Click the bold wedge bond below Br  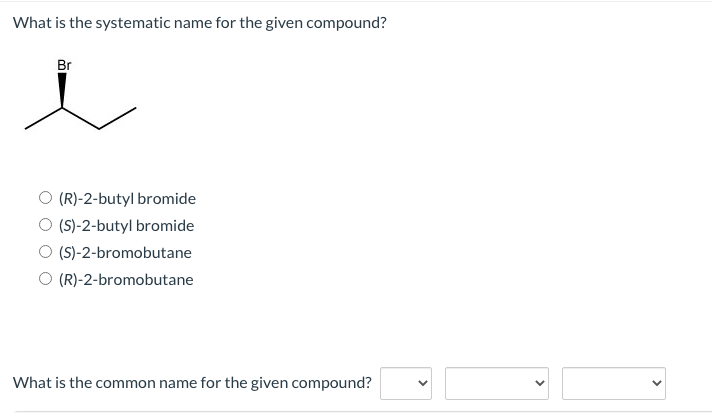click(x=62, y=90)
